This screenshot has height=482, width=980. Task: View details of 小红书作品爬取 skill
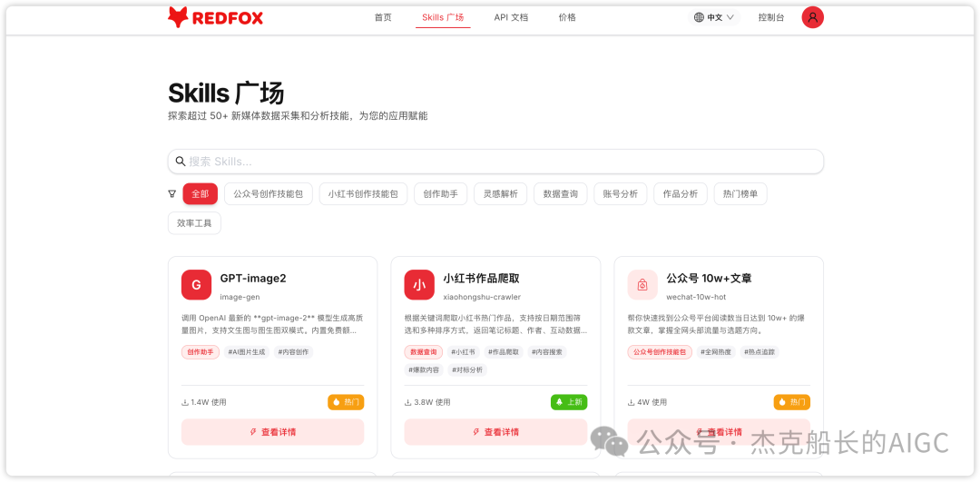point(495,432)
